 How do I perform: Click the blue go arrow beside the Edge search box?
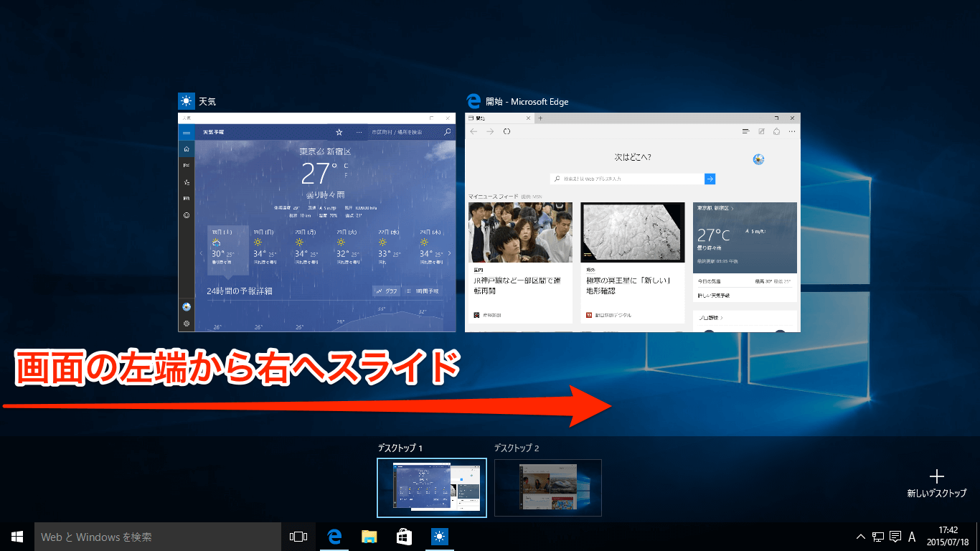[710, 179]
